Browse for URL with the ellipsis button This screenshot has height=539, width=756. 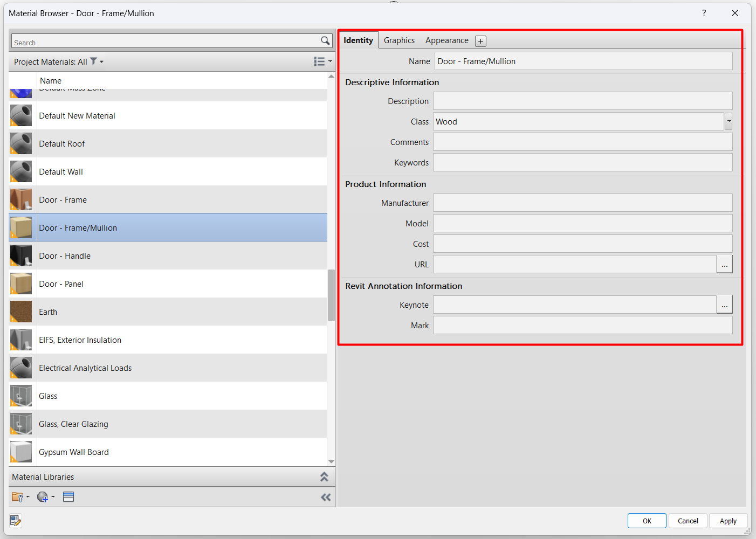tap(724, 264)
